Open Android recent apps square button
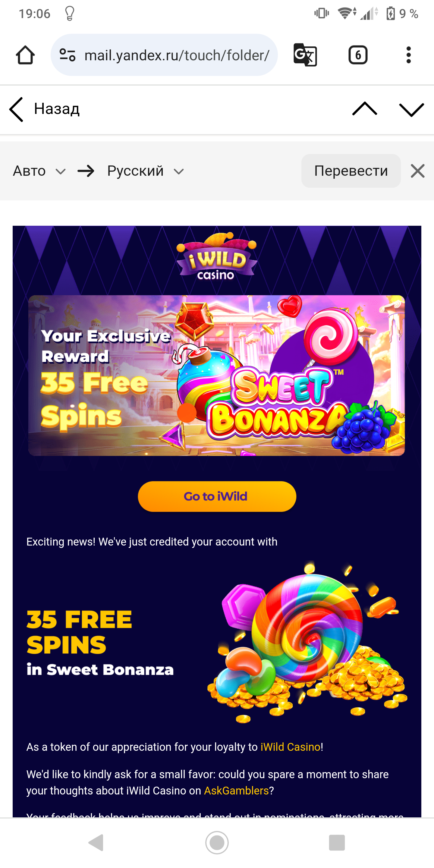This screenshot has height=868, width=434. 337,843
